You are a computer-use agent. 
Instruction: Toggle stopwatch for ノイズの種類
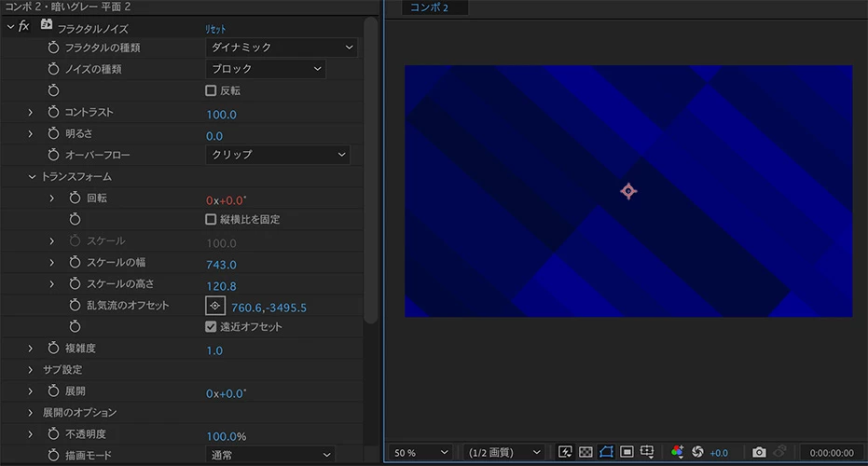53,69
